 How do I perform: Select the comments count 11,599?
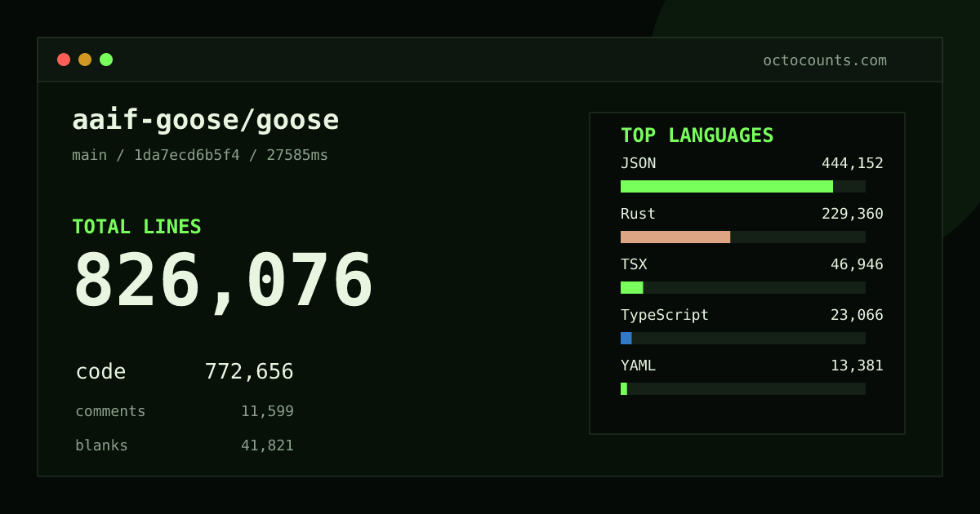[x=267, y=411]
